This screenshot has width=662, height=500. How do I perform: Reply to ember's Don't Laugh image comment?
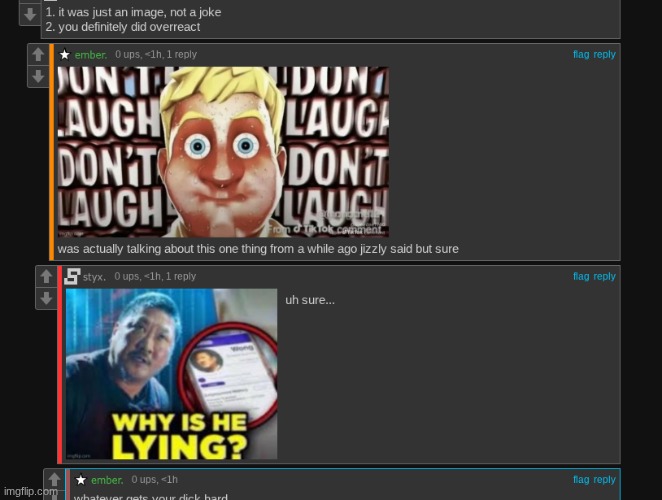(605, 54)
